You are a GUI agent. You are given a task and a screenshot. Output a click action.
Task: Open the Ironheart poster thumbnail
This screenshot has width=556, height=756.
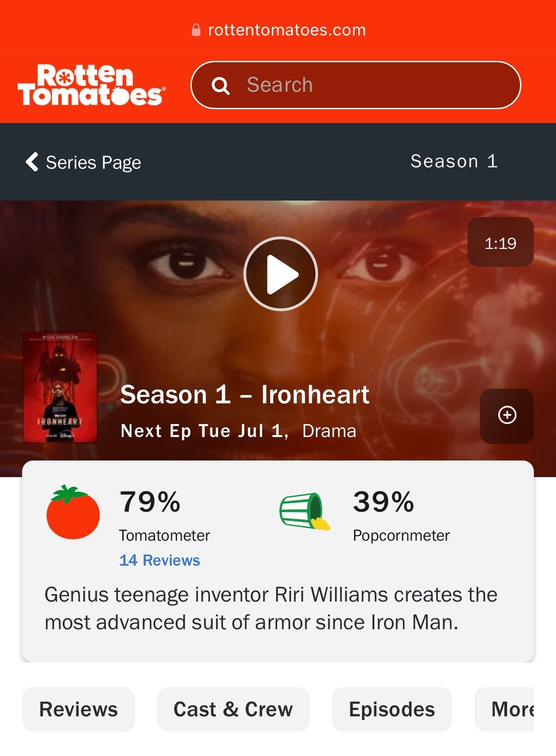[60, 387]
